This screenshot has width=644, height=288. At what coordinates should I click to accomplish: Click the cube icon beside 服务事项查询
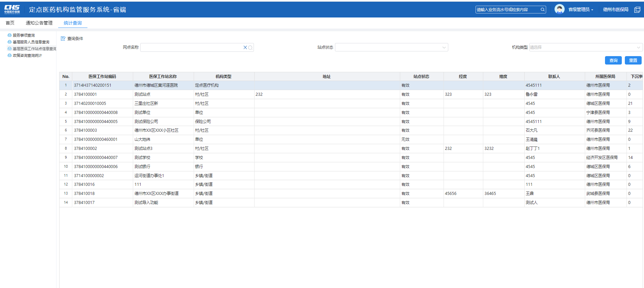click(9, 35)
